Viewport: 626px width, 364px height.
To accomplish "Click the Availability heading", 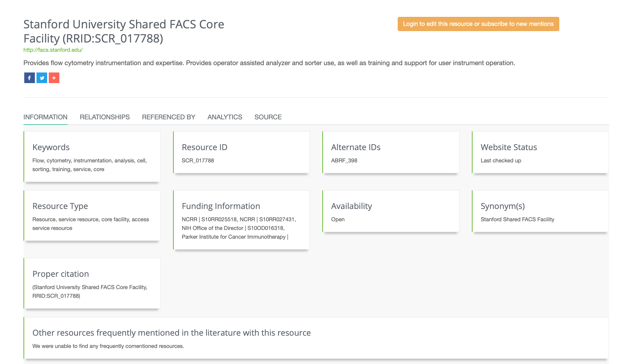I will point(351,206).
